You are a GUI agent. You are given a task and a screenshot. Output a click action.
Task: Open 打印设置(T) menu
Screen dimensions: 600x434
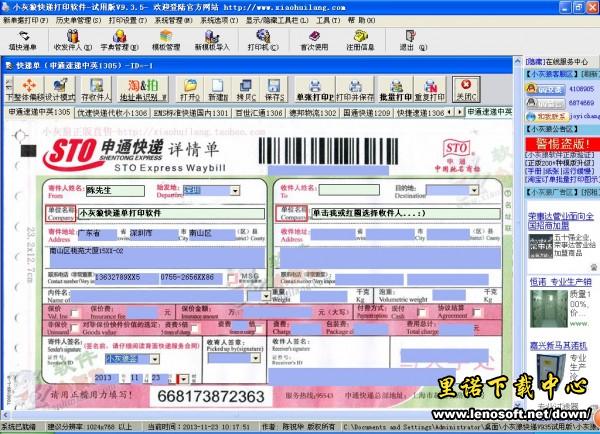128,20
